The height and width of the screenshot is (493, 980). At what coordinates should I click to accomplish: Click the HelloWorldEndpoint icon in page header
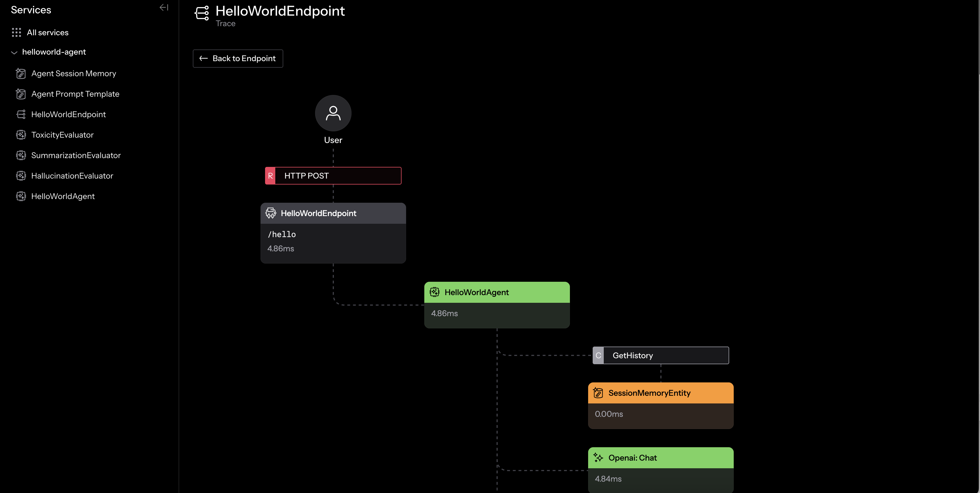point(202,13)
